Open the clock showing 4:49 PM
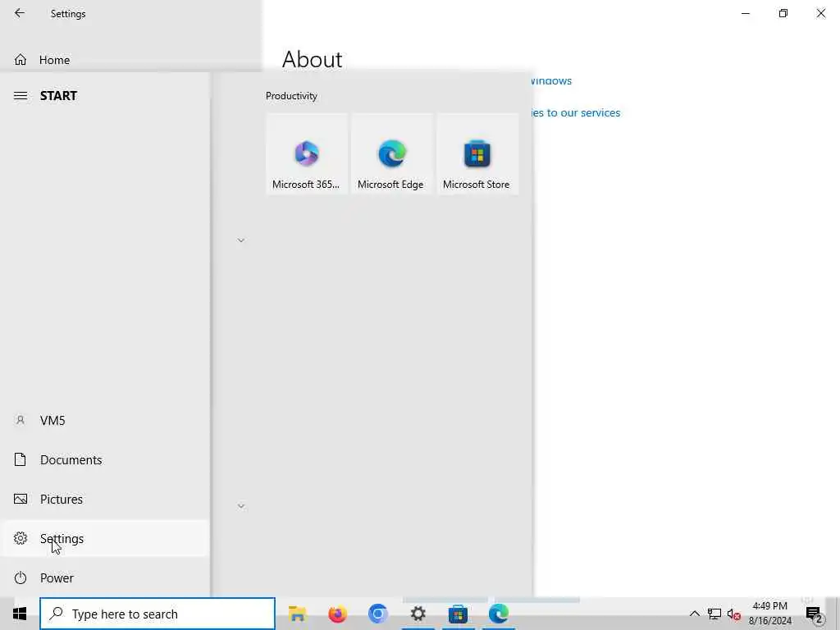 click(x=769, y=614)
